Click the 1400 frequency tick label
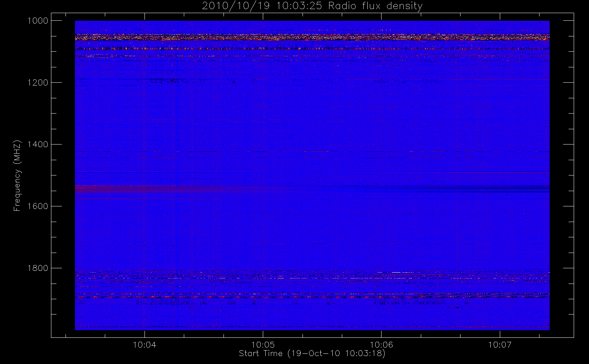 coord(38,145)
